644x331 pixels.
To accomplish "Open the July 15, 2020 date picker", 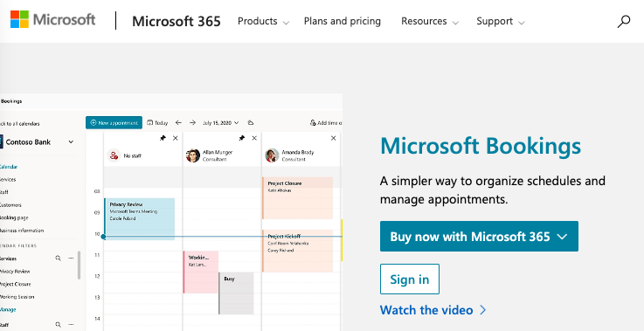I will [220, 123].
